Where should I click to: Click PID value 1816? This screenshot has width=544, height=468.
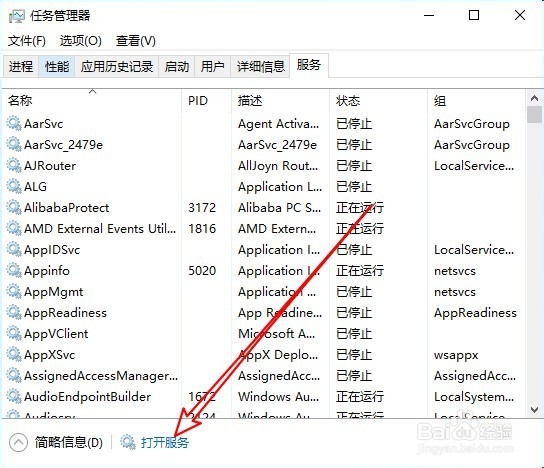click(202, 229)
